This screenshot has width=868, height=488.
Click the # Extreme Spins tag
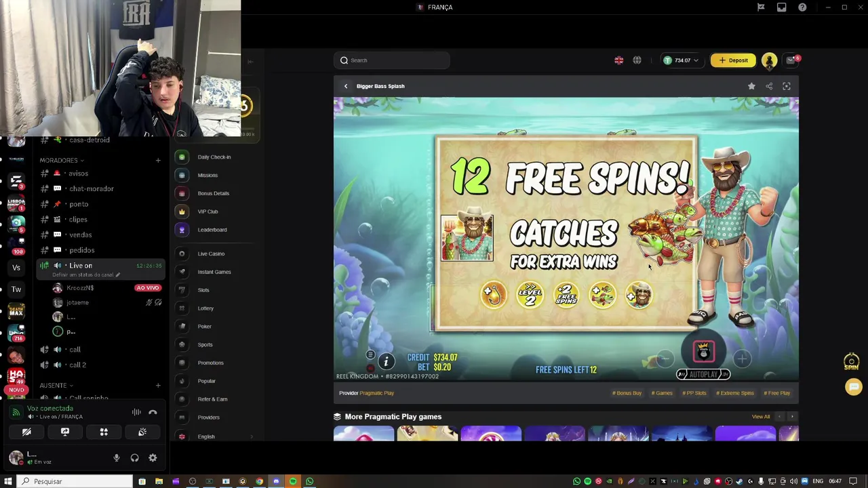pos(735,393)
